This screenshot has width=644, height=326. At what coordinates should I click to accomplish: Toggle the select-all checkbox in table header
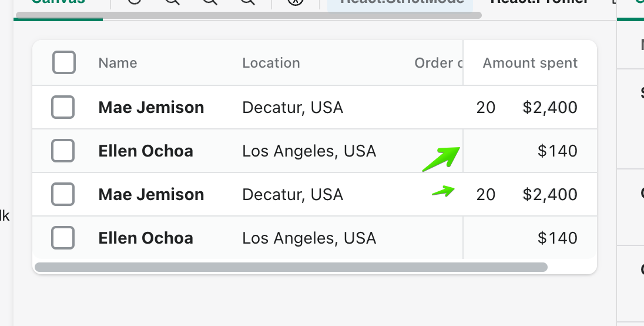click(x=64, y=63)
